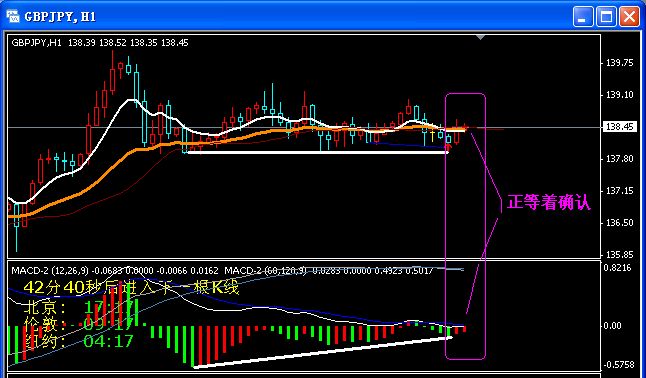
Task: Select the white rising trendline in MACD panel
Action: click(x=323, y=352)
